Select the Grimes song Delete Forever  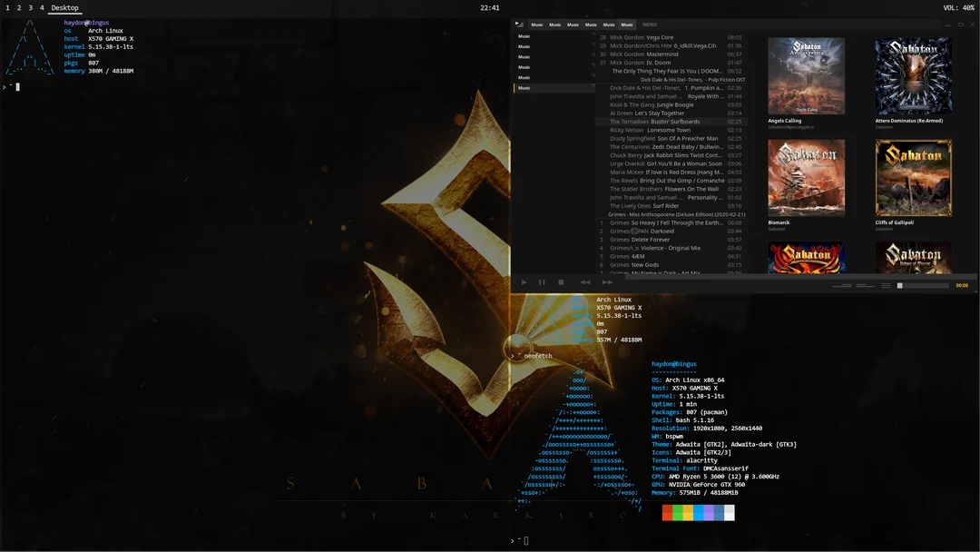coord(640,239)
